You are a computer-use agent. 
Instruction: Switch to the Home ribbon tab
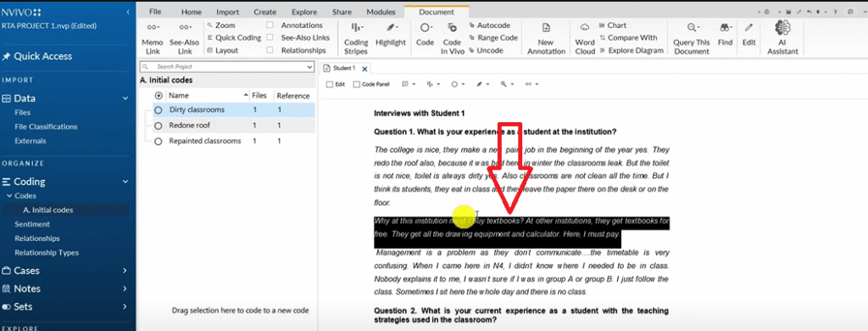coord(192,12)
